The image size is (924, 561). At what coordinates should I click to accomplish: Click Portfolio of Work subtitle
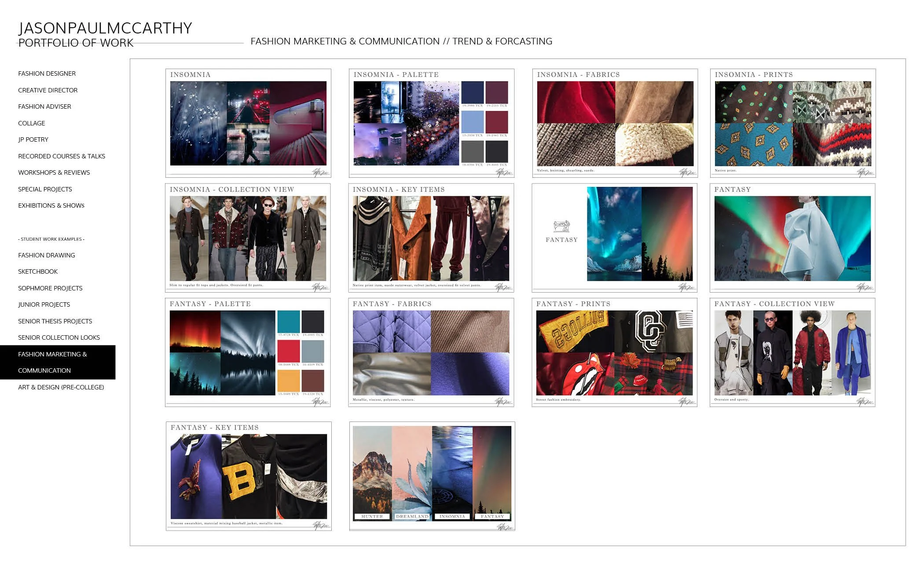point(76,43)
